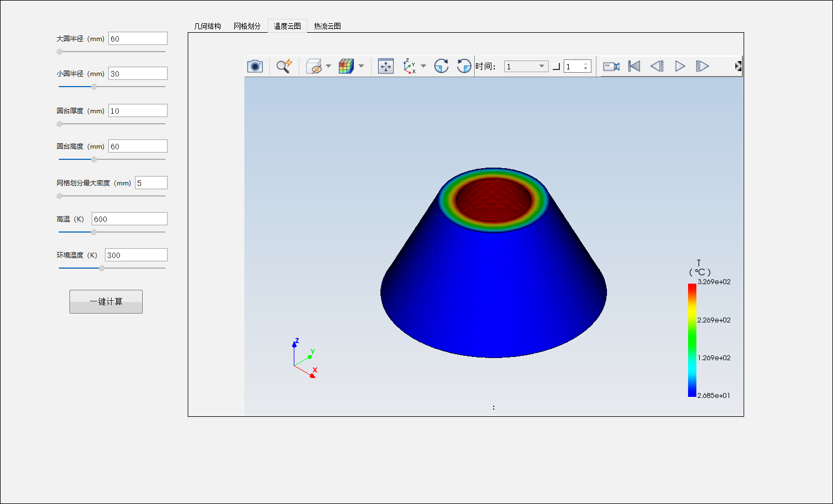Click the 大圆半径 input field

pos(138,38)
